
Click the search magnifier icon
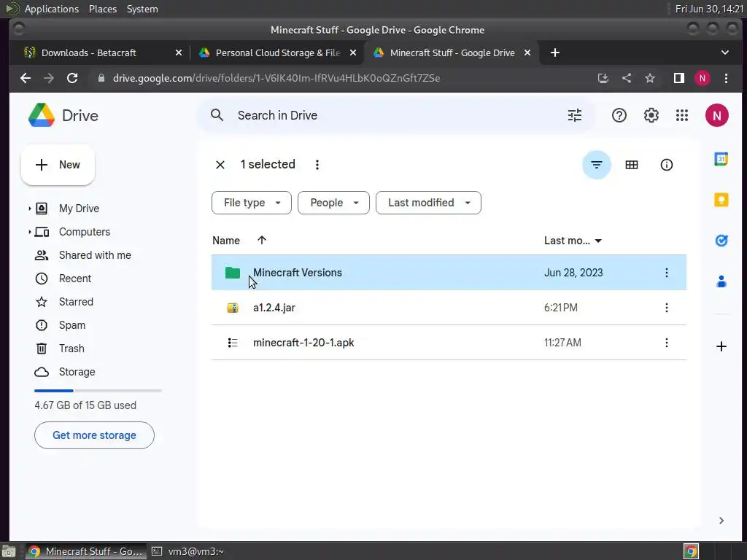pyautogui.click(x=217, y=115)
